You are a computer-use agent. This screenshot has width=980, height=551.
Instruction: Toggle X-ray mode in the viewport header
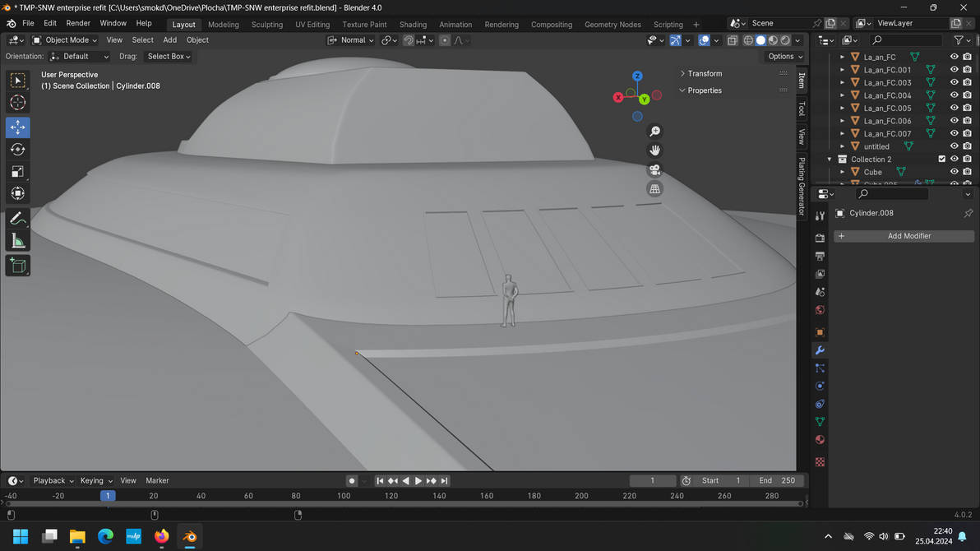click(x=732, y=39)
